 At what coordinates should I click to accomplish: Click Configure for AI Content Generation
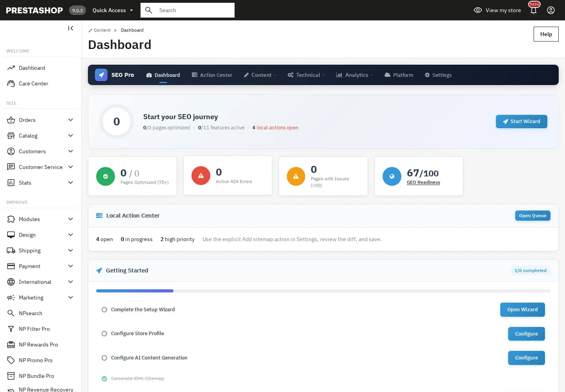(x=527, y=358)
